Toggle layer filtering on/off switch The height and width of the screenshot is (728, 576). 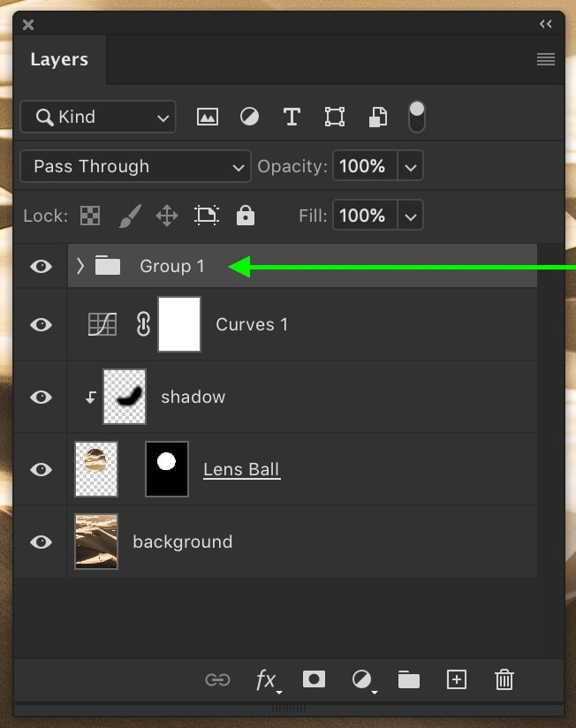416,117
